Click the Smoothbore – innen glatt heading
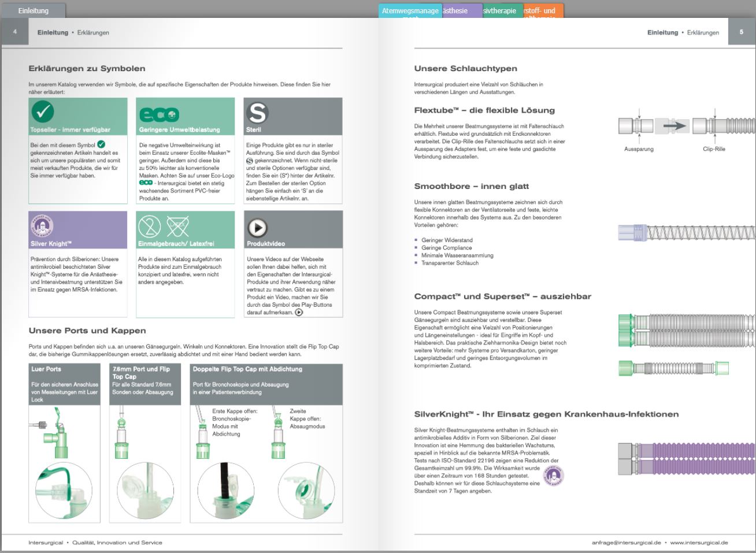Image resolution: width=756 pixels, height=553 pixels. pyautogui.click(x=471, y=186)
